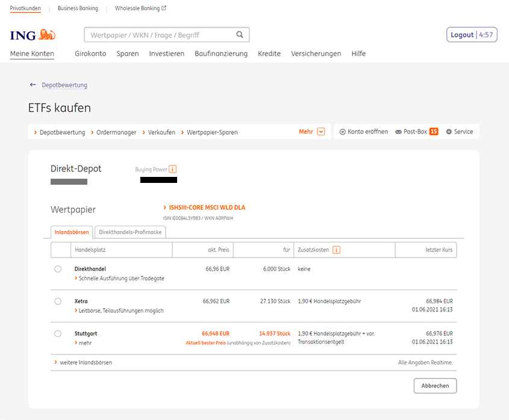Click the search magnifier icon
Image resolution: width=509 pixels, height=420 pixels.
click(240, 35)
